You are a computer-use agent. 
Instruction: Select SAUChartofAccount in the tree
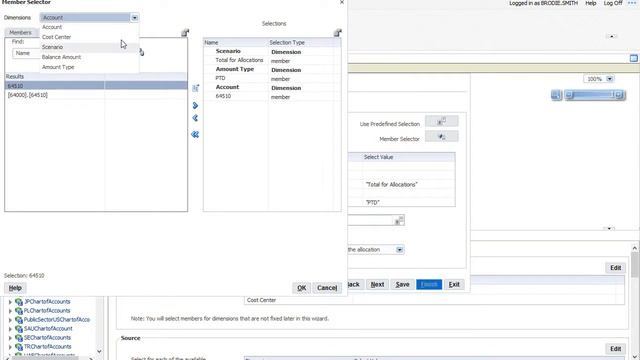click(x=48, y=329)
